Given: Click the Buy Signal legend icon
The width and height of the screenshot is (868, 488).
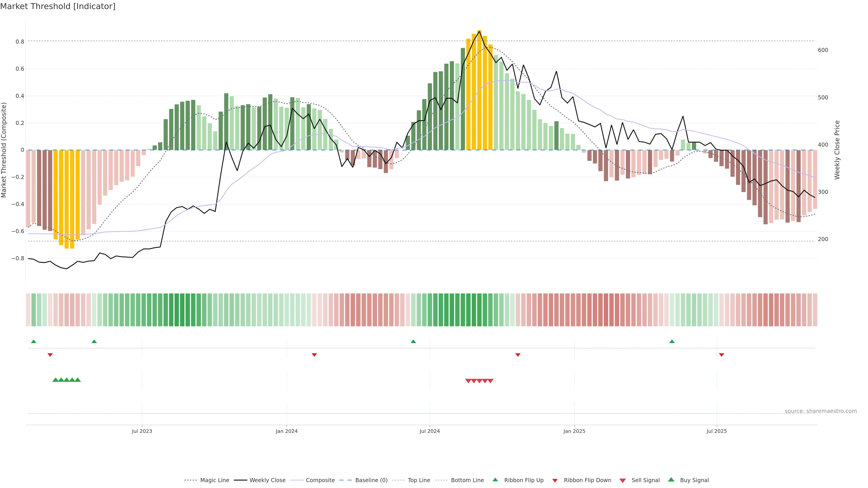Looking at the screenshot, I should (671, 480).
